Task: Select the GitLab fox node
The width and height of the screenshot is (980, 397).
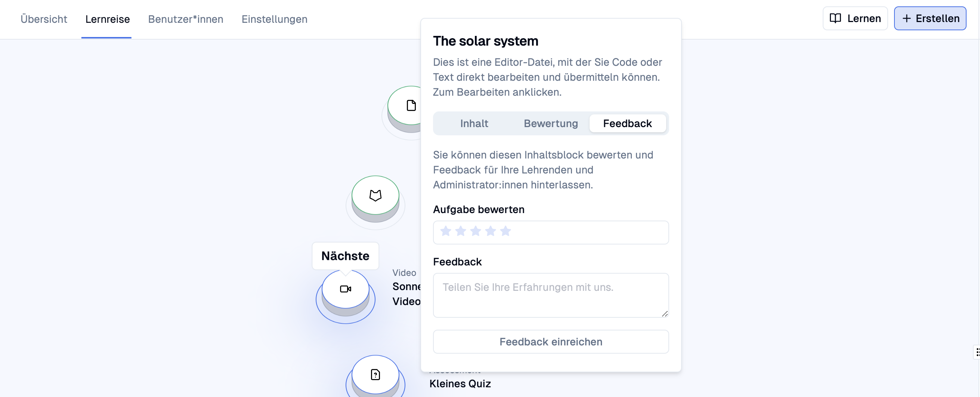Action: click(375, 195)
